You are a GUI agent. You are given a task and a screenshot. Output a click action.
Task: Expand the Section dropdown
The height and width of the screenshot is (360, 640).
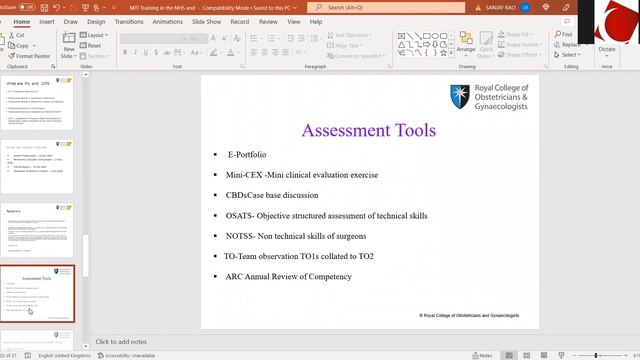pos(95,56)
